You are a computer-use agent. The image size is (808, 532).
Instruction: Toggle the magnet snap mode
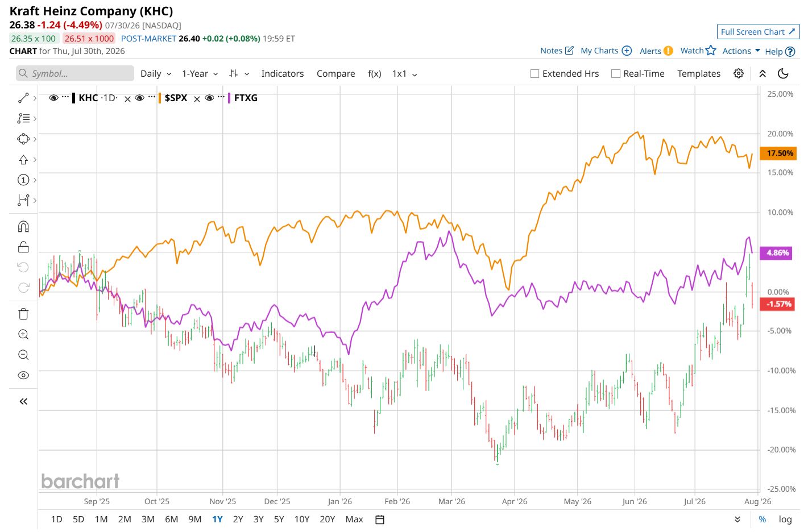point(23,227)
